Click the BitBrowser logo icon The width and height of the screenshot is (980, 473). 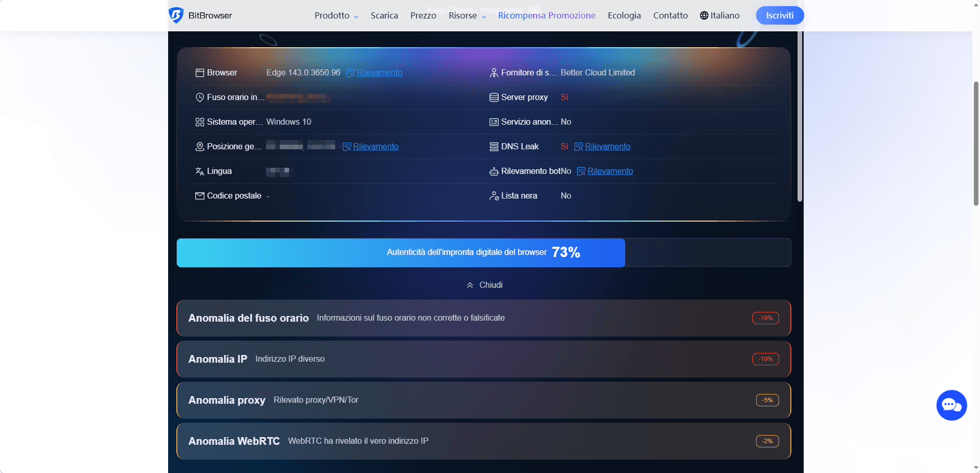click(x=175, y=15)
